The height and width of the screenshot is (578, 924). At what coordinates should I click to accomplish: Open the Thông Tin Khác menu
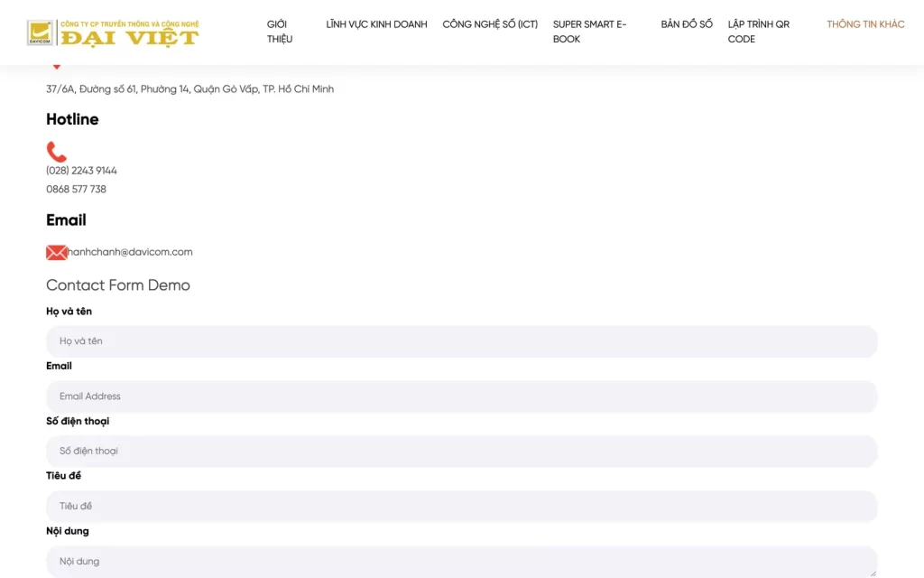click(x=865, y=24)
